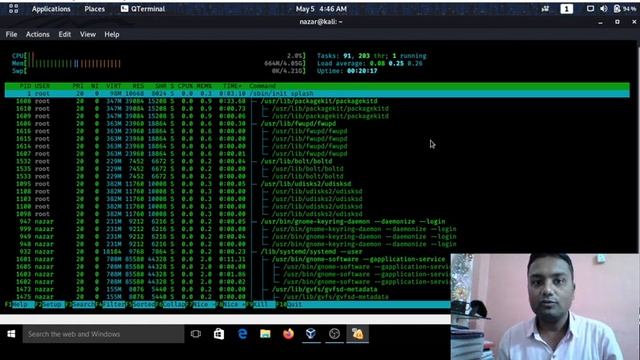
Task: Click F4 Filter in htop footer
Action: pyautogui.click(x=110, y=304)
